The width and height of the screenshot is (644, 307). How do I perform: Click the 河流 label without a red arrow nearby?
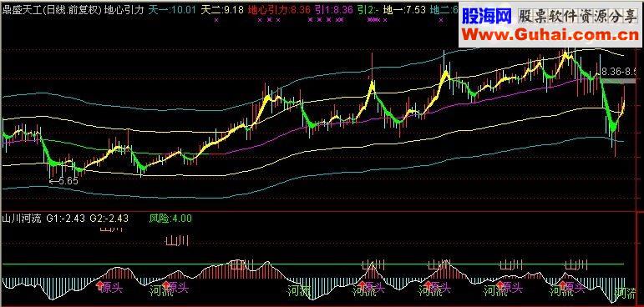point(298,291)
